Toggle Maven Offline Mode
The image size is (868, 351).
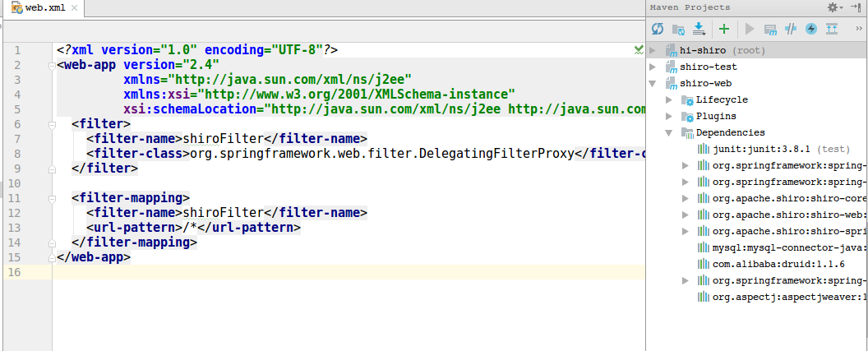[791, 29]
